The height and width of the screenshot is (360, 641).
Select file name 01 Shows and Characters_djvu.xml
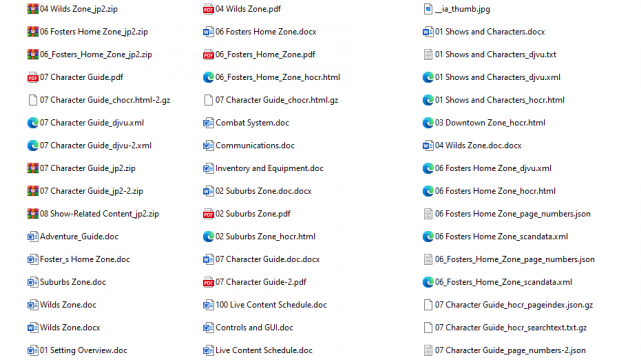[x=498, y=77]
